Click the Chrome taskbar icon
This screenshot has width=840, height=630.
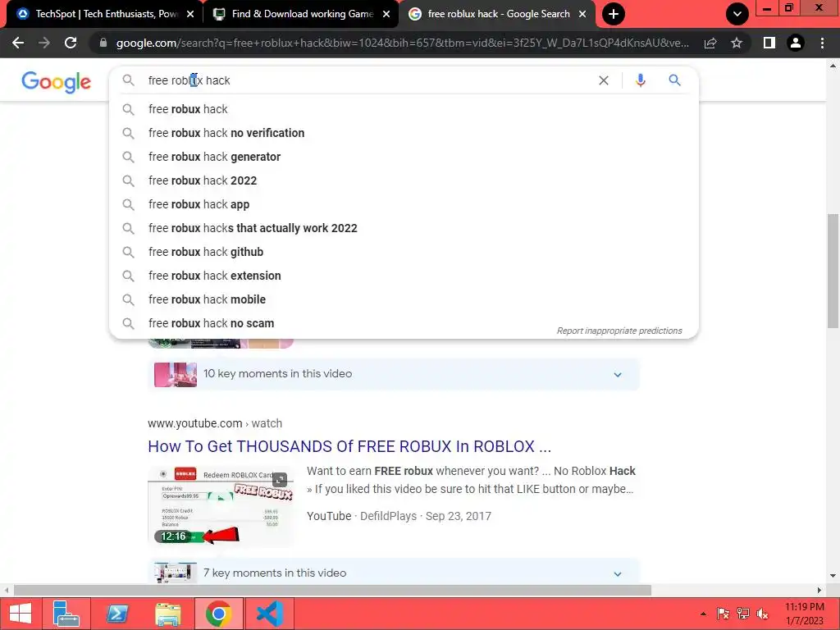click(218, 614)
